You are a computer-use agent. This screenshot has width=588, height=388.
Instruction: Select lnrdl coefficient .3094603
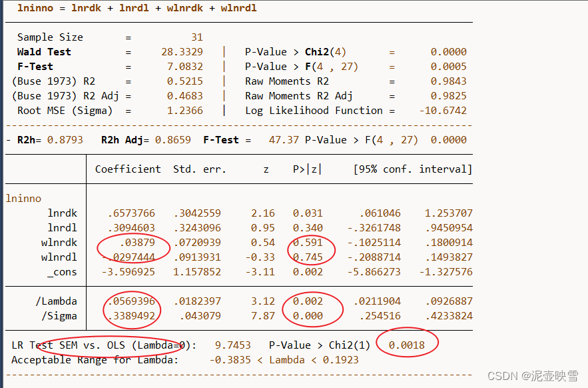click(131, 227)
